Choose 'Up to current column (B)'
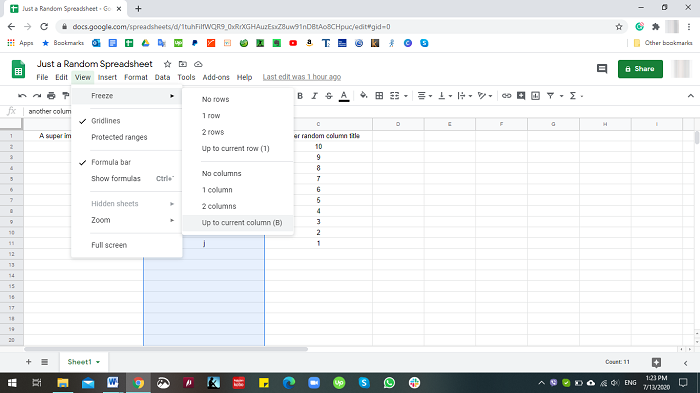Image resolution: width=700 pixels, height=393 pixels. click(x=238, y=222)
